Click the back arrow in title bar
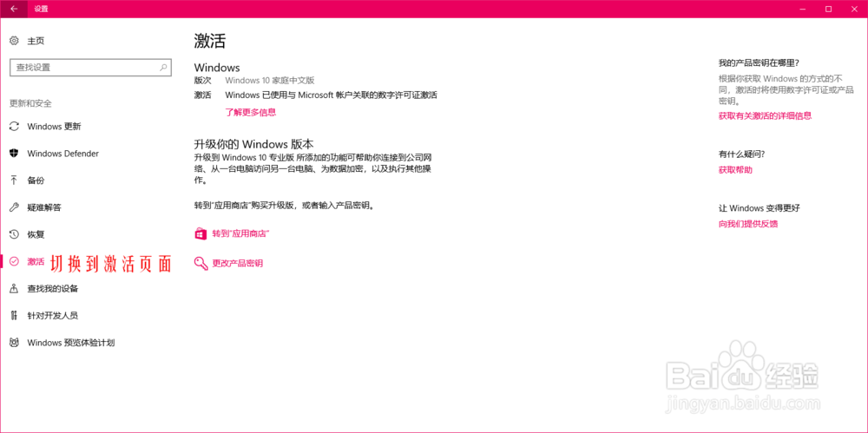Viewport: 868px width, 433px height. tap(14, 9)
